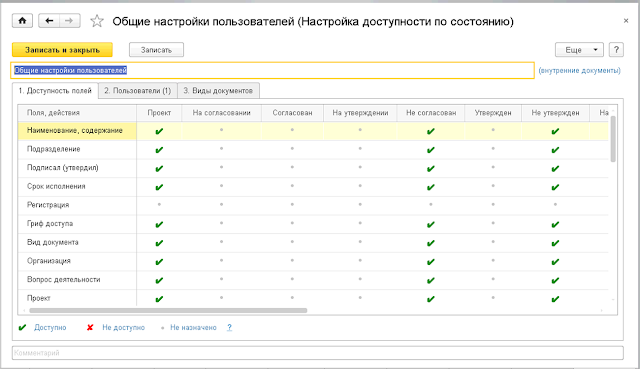Go to the home page icon

pyautogui.click(x=22, y=20)
